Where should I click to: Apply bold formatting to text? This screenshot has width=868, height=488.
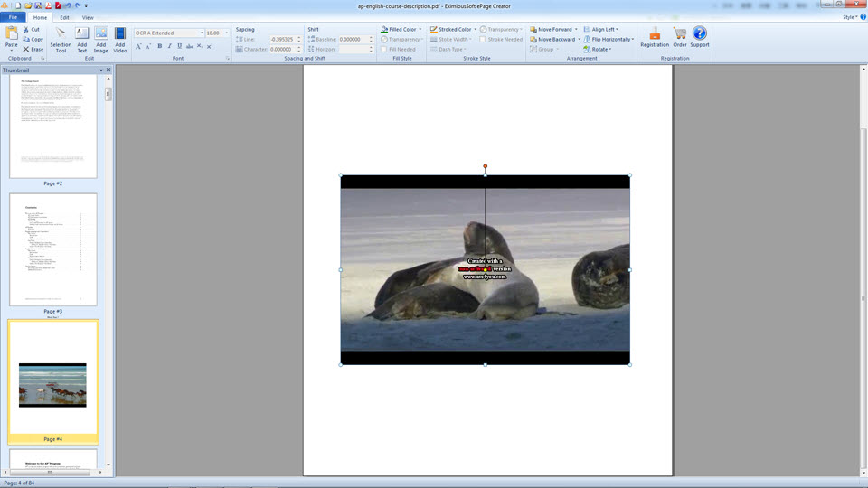[x=160, y=46]
